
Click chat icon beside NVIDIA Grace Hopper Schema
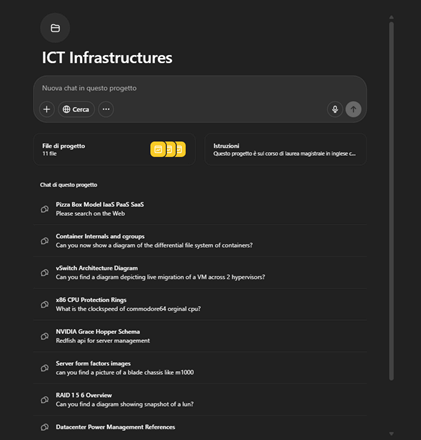point(45,336)
